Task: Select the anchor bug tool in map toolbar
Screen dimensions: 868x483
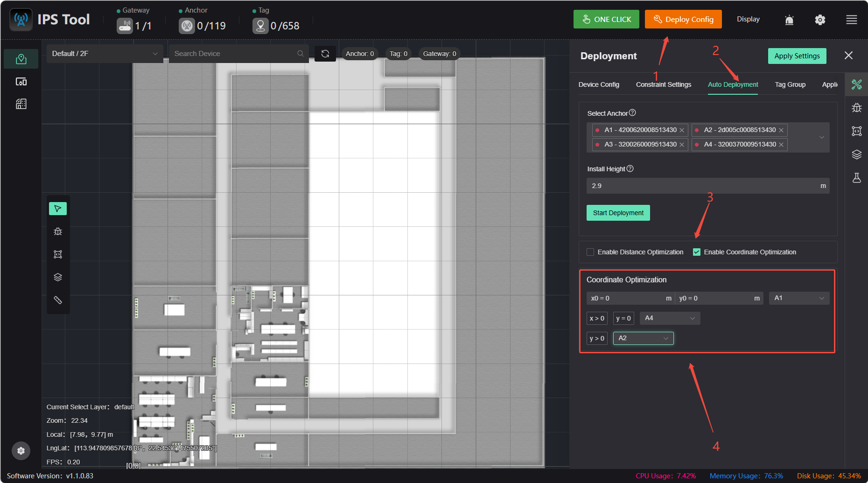Action: pyautogui.click(x=58, y=231)
